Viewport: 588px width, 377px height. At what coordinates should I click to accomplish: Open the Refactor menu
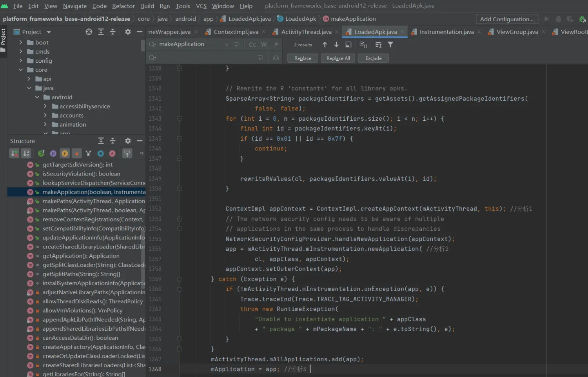[123, 6]
